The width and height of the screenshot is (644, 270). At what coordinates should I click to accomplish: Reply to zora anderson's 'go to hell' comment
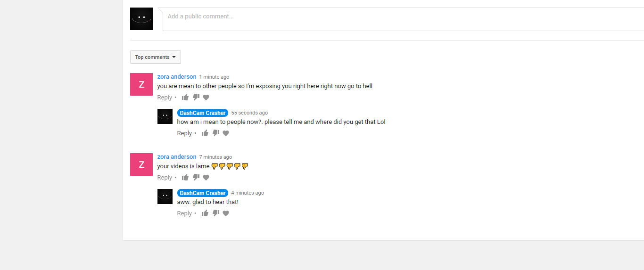pos(165,98)
